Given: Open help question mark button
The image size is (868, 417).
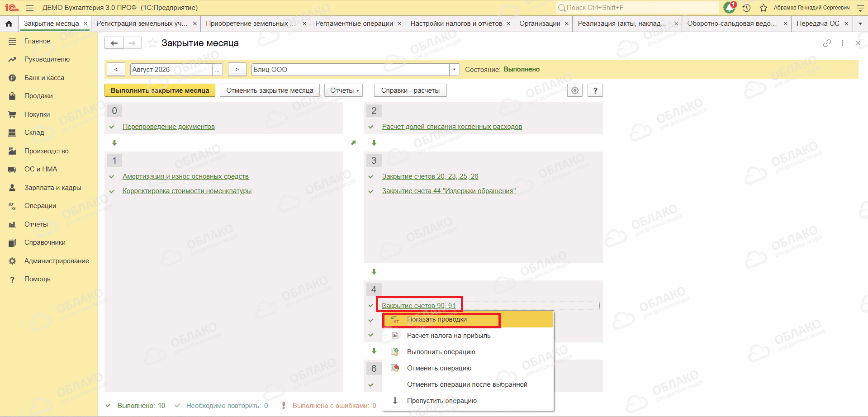Looking at the screenshot, I should coord(595,90).
